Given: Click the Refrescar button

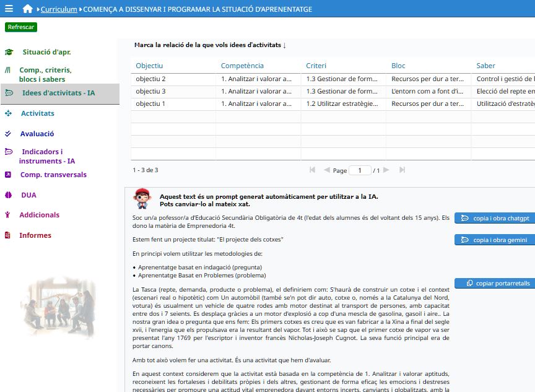Looking at the screenshot, I should coord(21,27).
